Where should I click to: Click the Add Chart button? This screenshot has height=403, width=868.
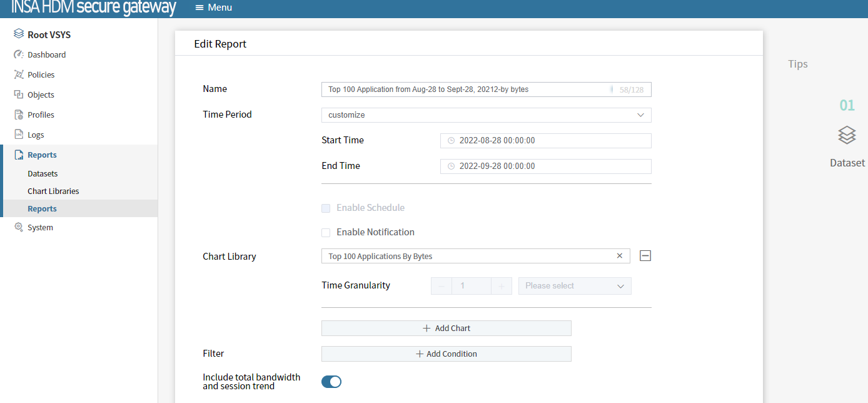[446, 328]
